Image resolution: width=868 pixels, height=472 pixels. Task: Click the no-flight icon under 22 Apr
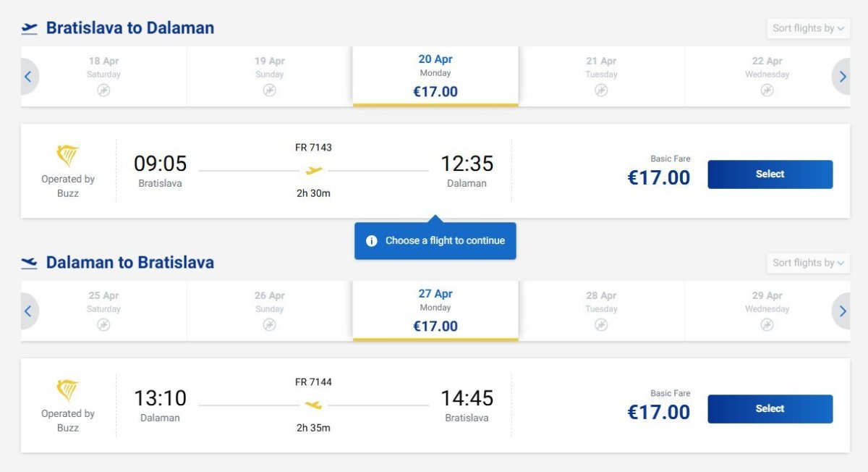click(x=767, y=90)
